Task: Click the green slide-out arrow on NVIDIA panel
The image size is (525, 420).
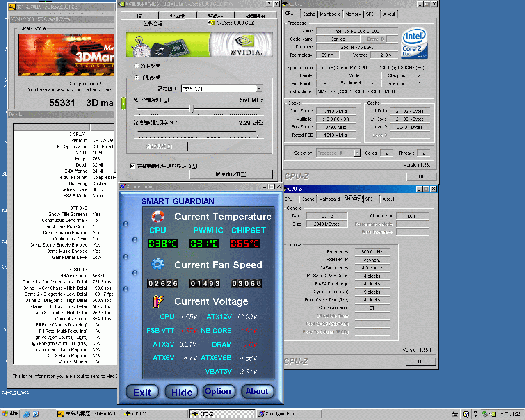Action: [x=123, y=104]
